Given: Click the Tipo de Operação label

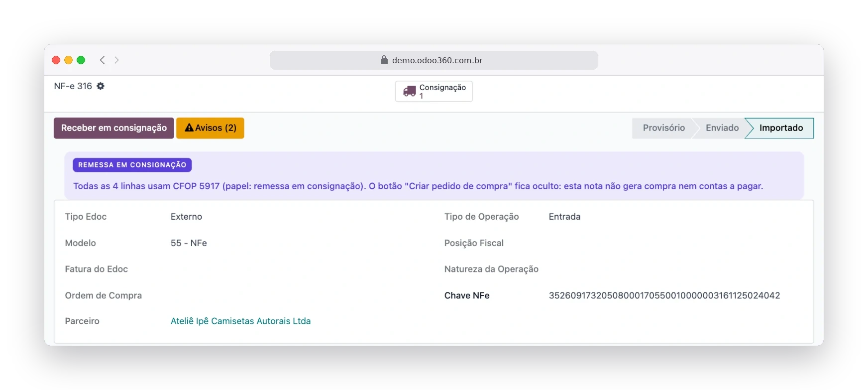Looking at the screenshot, I should (x=482, y=217).
